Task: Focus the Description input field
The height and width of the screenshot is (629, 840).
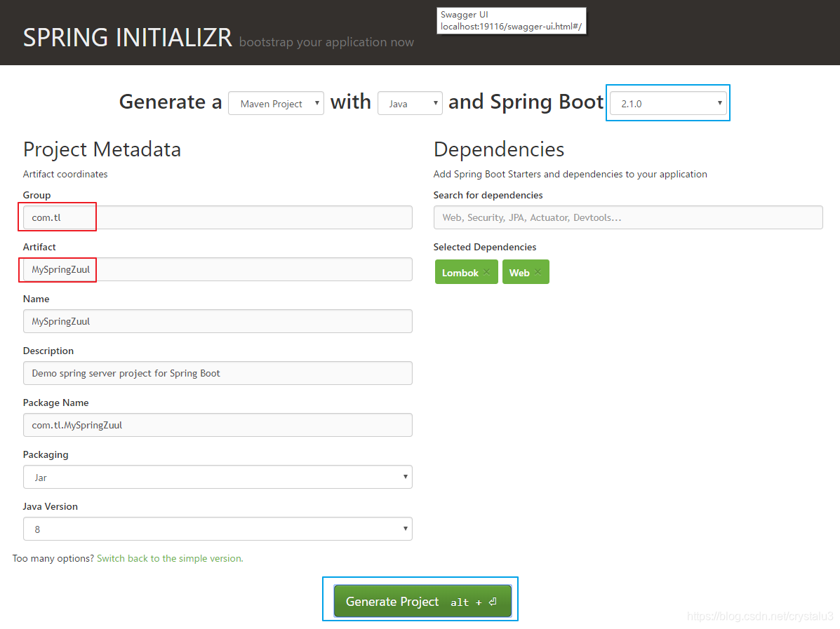Action: click(218, 373)
